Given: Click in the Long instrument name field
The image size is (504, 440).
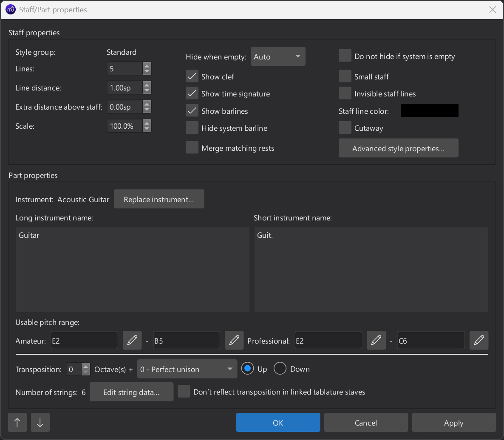Looking at the screenshot, I should point(133,269).
